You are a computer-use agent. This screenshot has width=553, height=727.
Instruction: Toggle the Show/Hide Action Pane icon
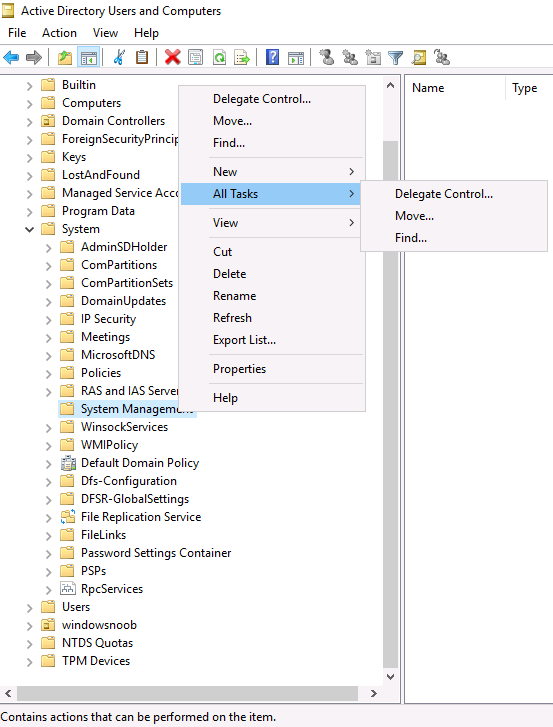coord(296,57)
